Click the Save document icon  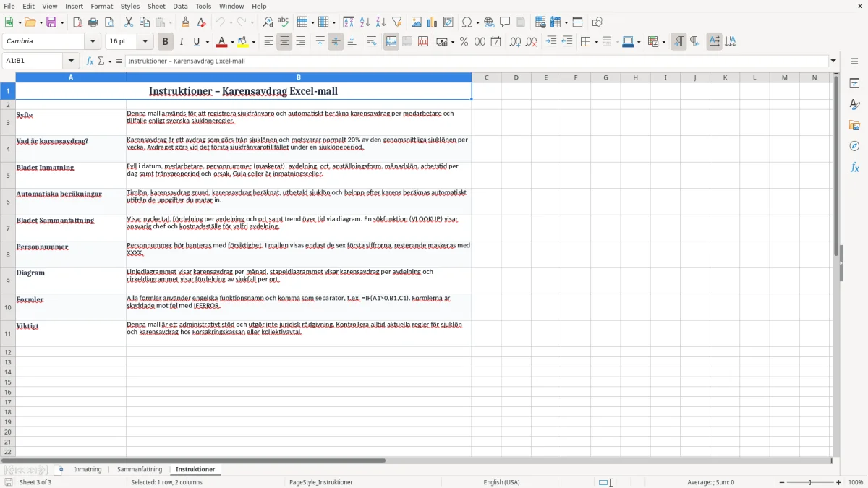(x=51, y=22)
